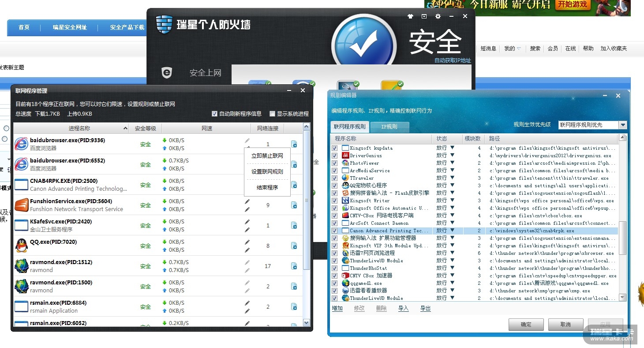Click the 首页 tab on the web page

(24, 27)
